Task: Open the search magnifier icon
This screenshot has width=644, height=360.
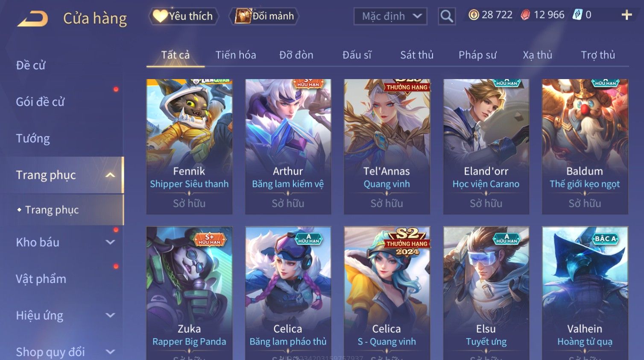Action: point(447,16)
